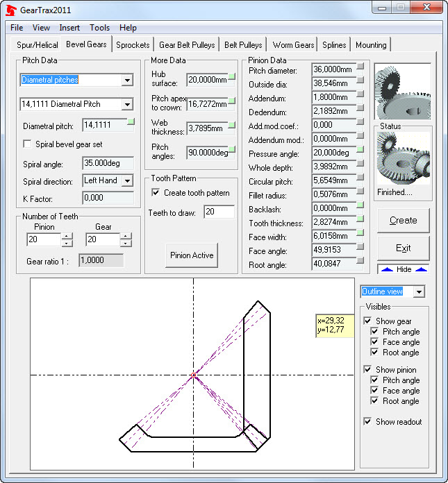The image size is (448, 483).
Task: Click indicator beside Whole depth field
Action: [360, 164]
